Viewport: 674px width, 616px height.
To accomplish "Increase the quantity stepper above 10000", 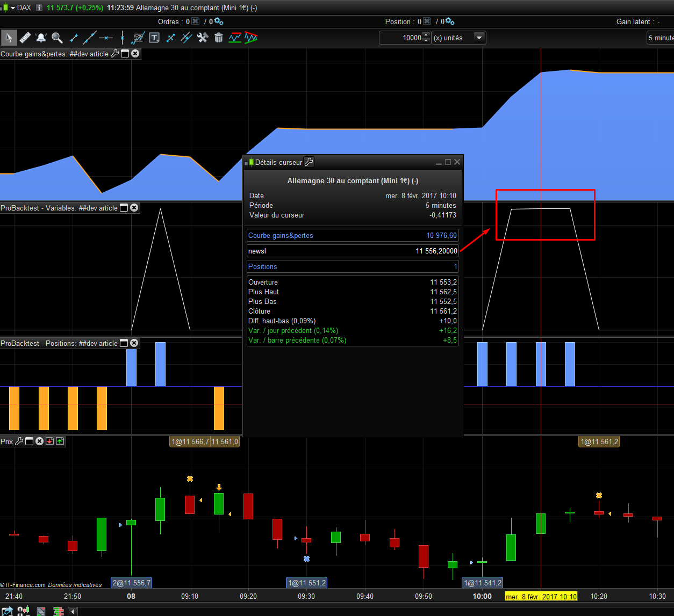I will click(426, 35).
